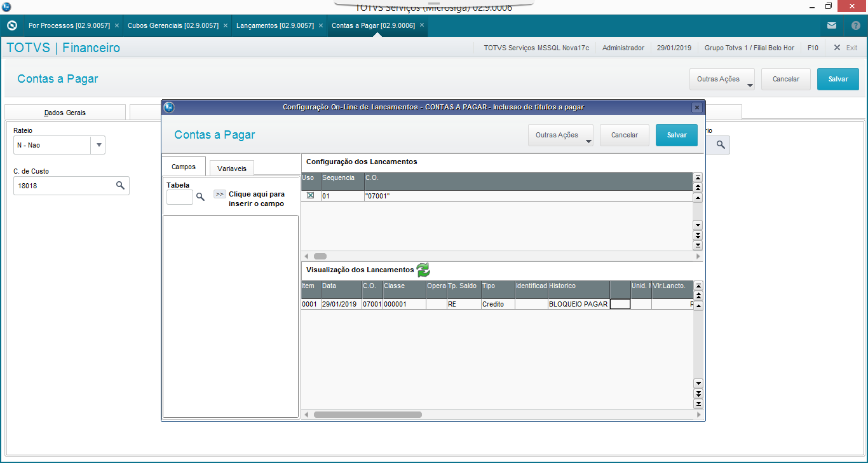Viewport: 868px width, 463px height.
Task: Open the Rateio dropdown
Action: (98, 145)
